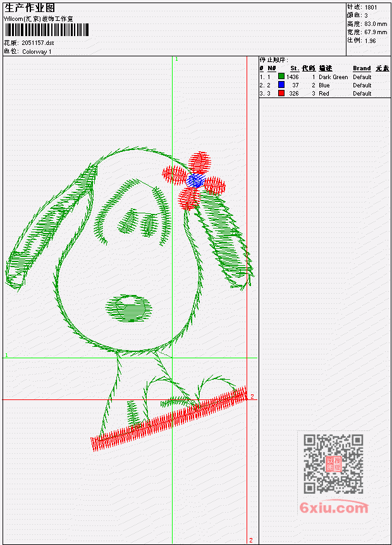
Task: Click the red '2' marker at page bottom
Action: [x=250, y=540]
